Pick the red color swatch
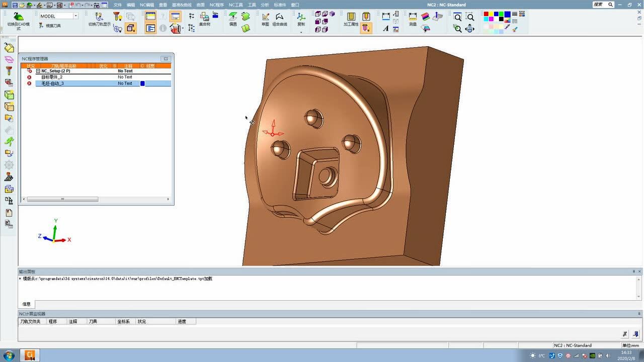This screenshot has height=362, width=644. (486, 14)
